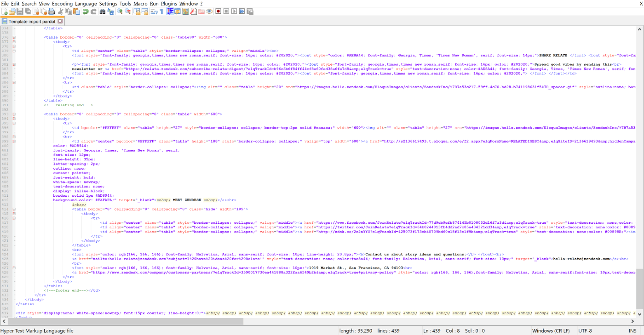Open the Language menu

pos(86,3)
